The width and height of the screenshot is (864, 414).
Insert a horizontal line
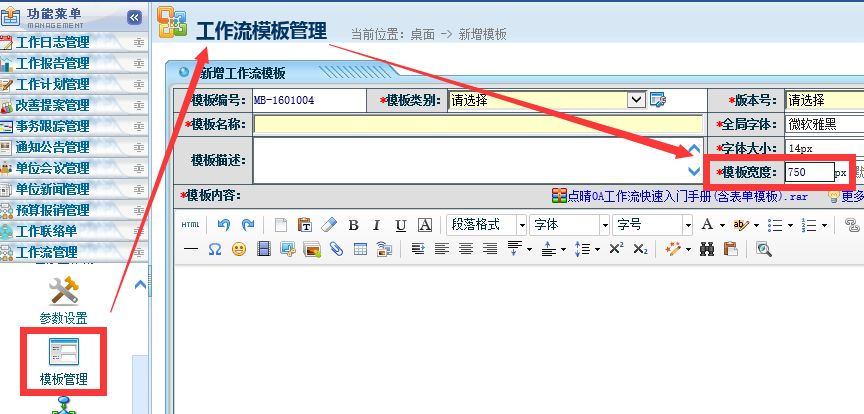191,249
